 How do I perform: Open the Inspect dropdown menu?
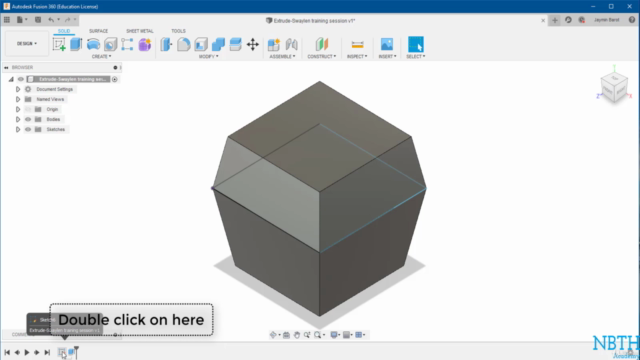coord(357,56)
